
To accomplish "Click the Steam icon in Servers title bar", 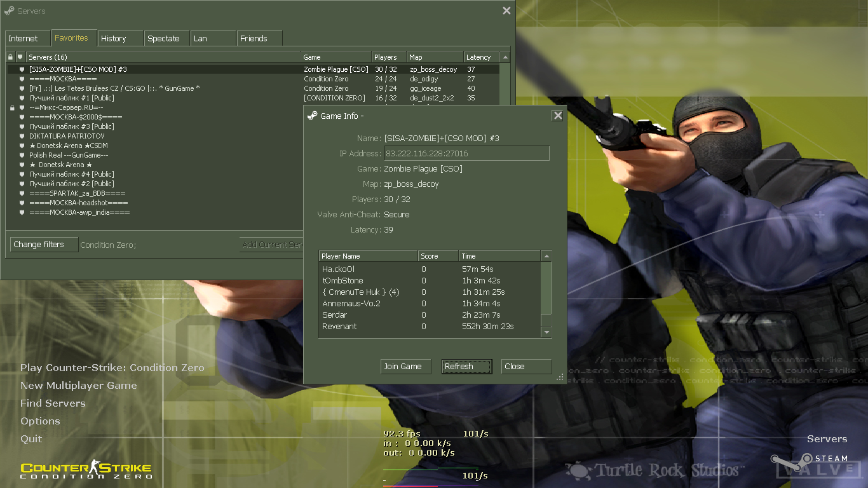I will [9, 11].
